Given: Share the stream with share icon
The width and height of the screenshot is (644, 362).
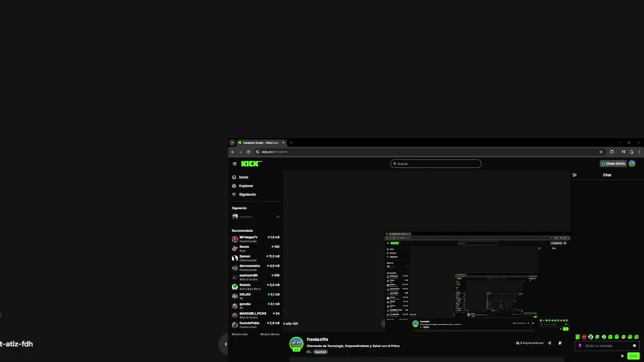Looking at the screenshot, I should (549, 343).
